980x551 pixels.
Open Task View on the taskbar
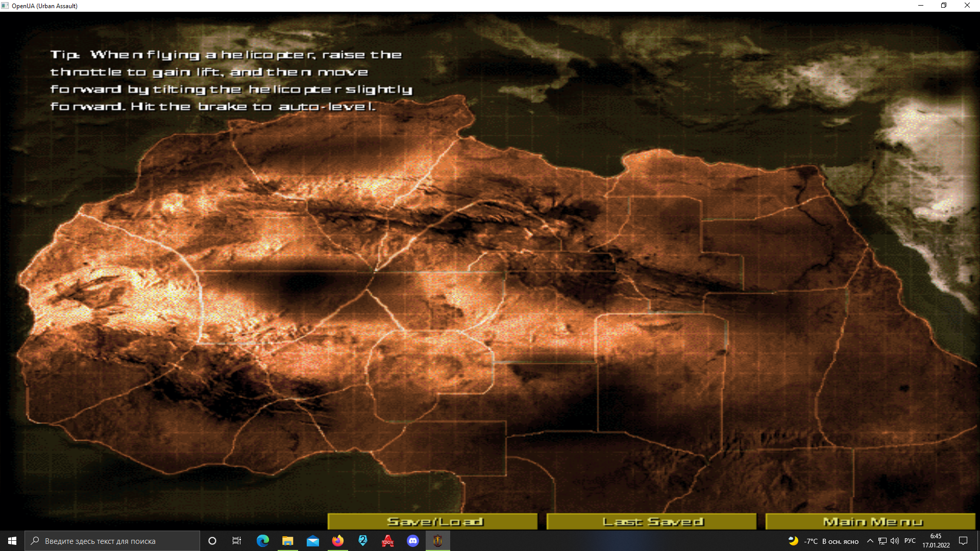pos(237,541)
